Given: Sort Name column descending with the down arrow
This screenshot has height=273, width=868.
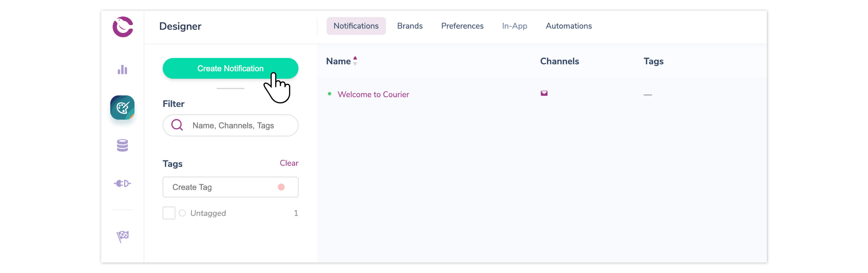Looking at the screenshot, I should [355, 64].
